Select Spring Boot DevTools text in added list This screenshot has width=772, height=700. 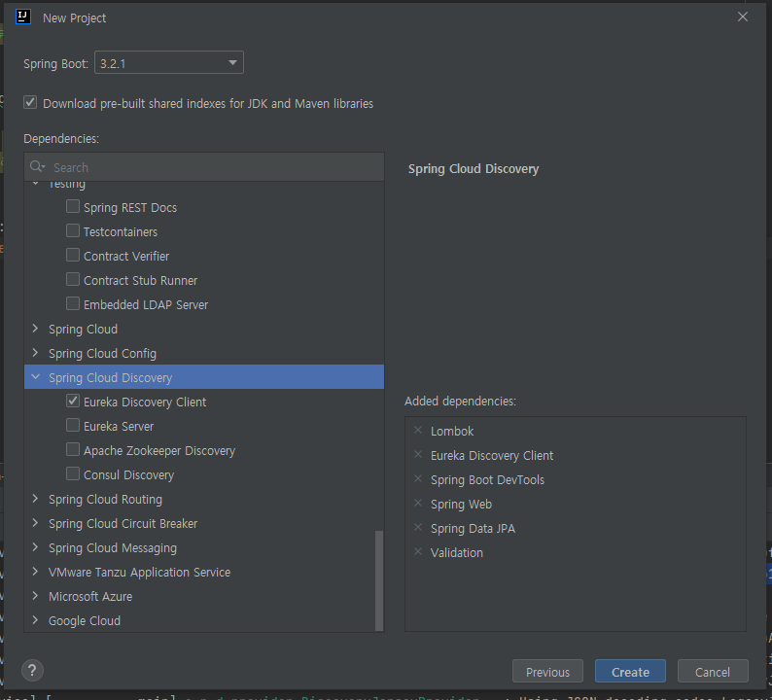click(x=487, y=480)
